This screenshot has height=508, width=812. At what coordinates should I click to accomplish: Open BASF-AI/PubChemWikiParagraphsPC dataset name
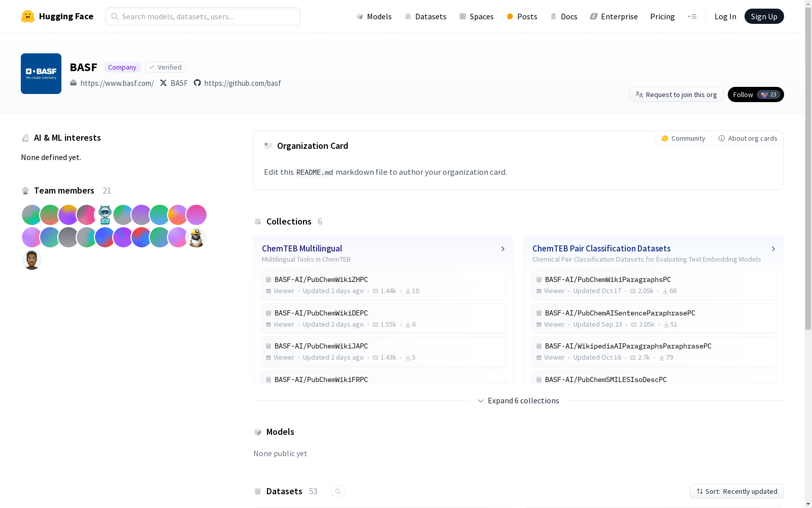point(608,279)
